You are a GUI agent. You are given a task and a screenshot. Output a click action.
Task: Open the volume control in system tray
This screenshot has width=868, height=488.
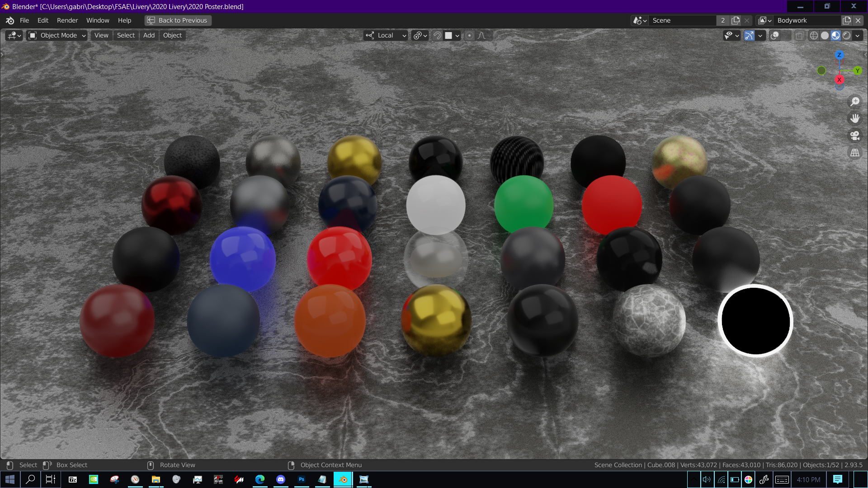[707, 479]
